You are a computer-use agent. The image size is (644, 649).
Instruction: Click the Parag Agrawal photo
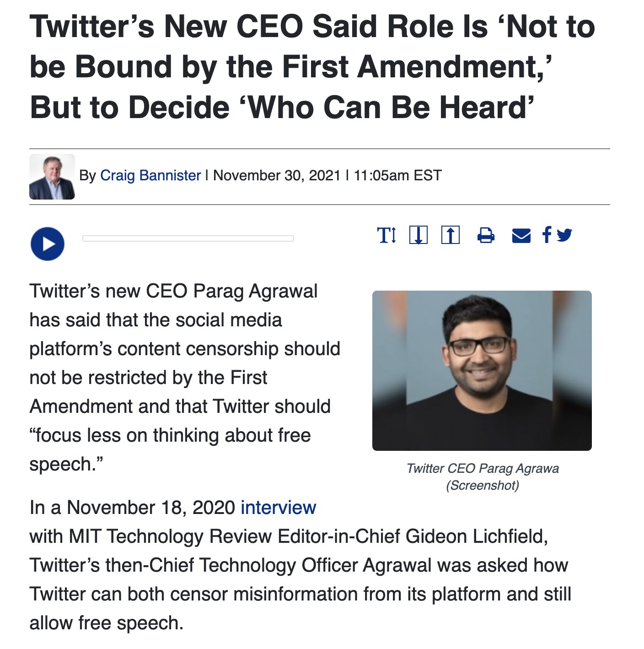[482, 371]
